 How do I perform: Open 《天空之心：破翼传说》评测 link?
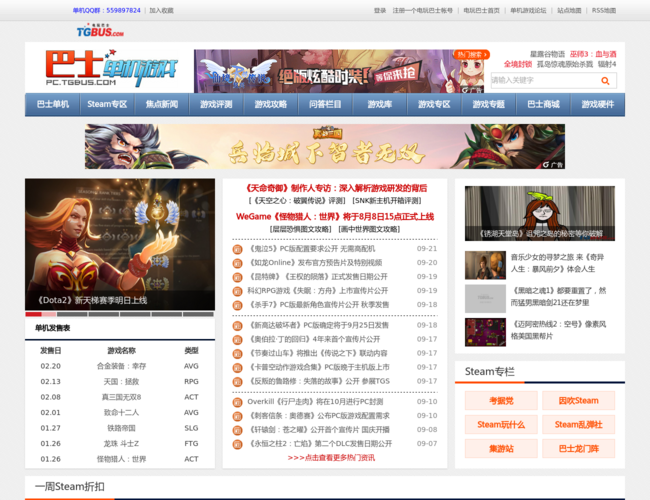[297, 201]
